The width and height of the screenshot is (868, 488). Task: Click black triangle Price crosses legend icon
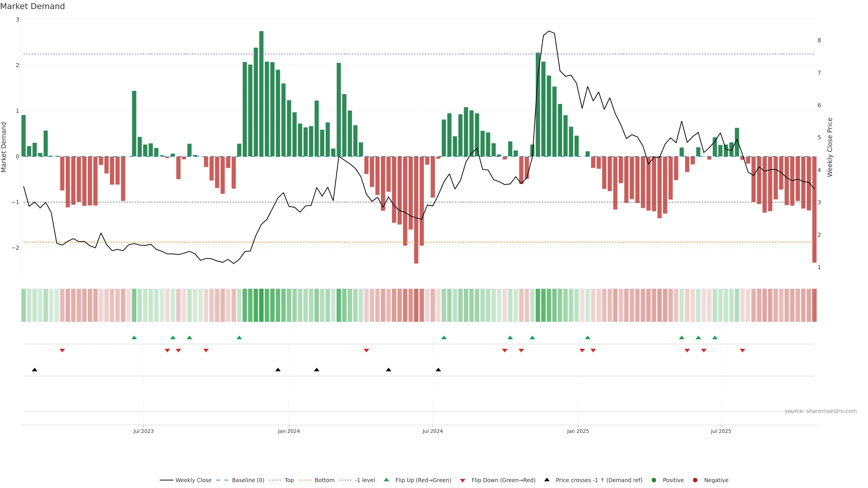(x=547, y=480)
